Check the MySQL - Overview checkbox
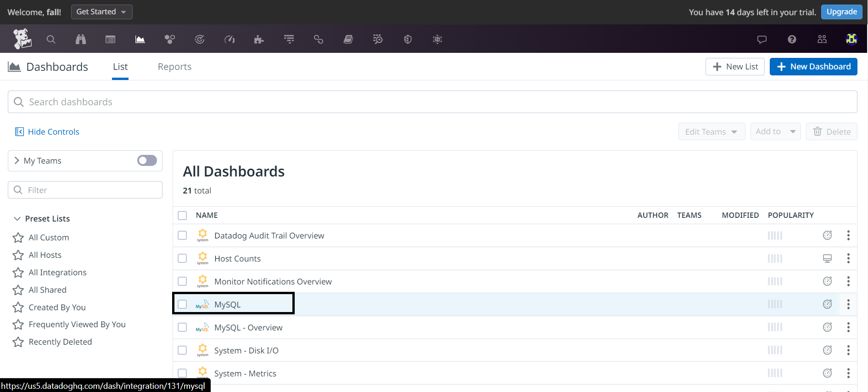This screenshot has height=392, width=868. (x=182, y=327)
